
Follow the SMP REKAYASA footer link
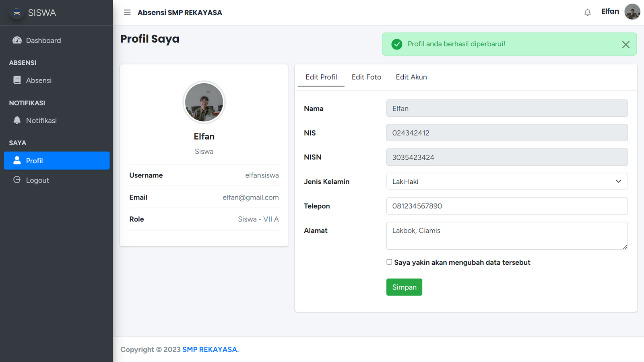tap(210, 350)
